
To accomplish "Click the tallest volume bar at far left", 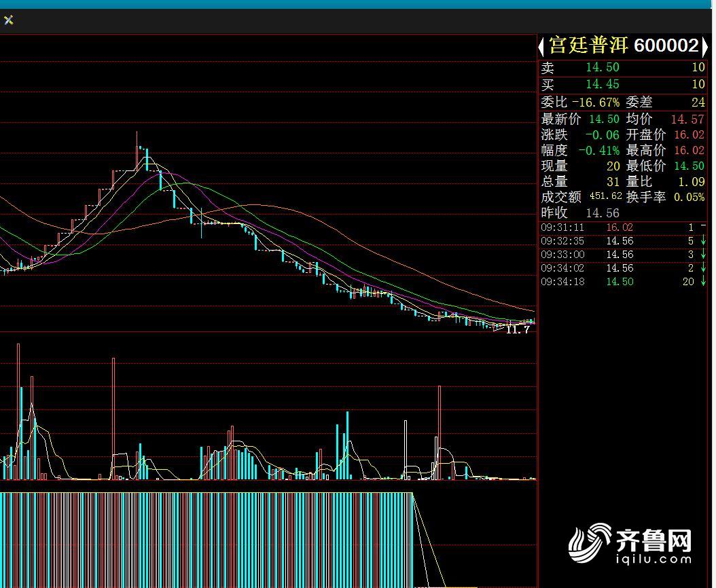I will (x=18, y=411).
